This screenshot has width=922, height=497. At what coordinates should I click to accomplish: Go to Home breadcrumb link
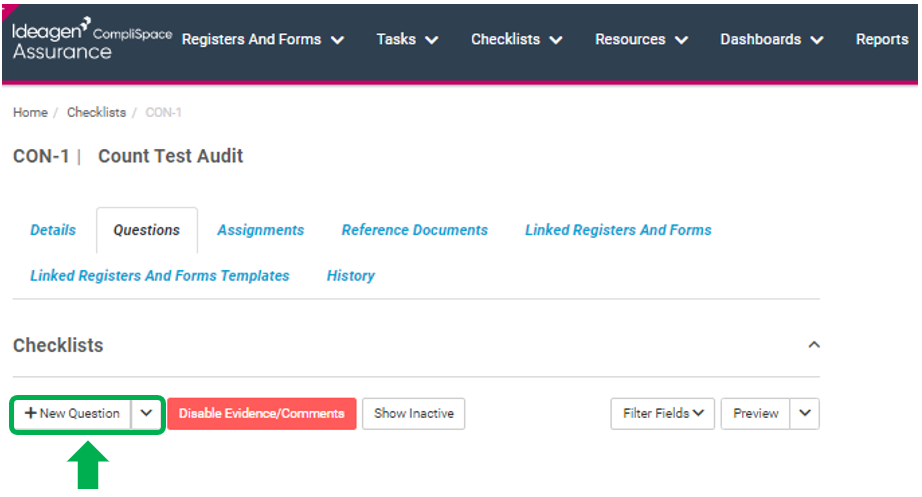coord(31,112)
